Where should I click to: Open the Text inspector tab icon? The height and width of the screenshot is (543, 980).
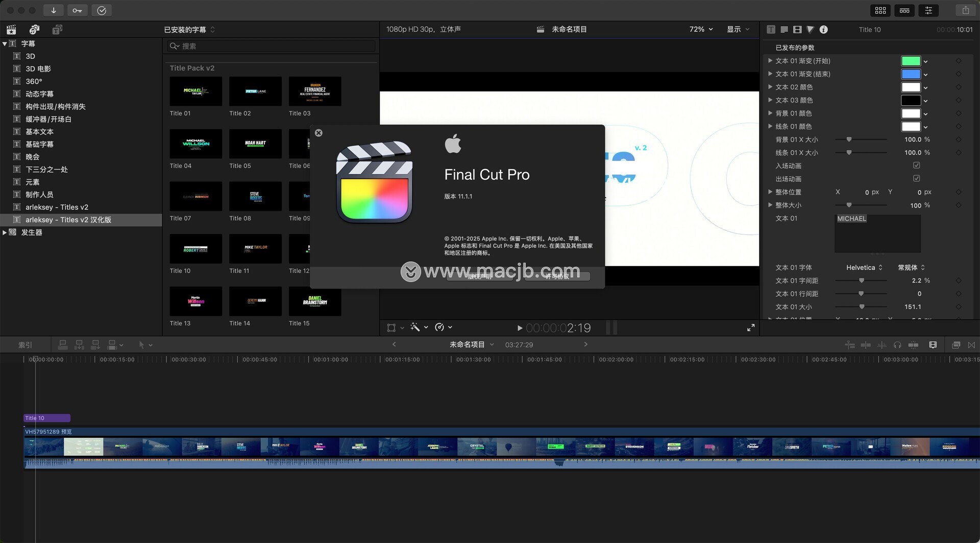pyautogui.click(x=784, y=30)
